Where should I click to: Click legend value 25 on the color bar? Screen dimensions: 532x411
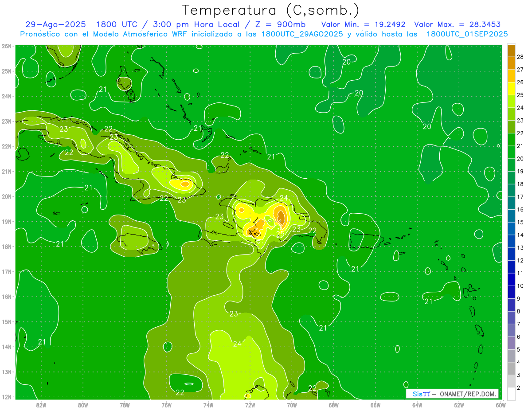coord(520,95)
